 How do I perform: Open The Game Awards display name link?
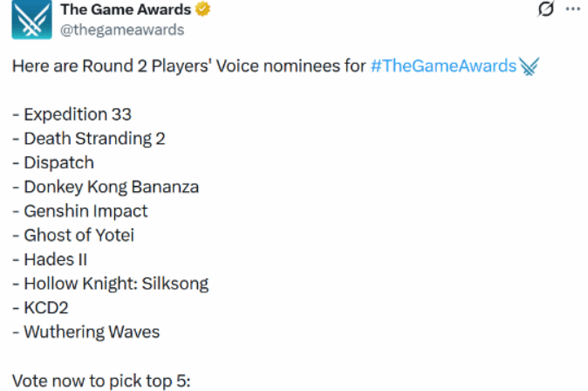[x=126, y=10]
